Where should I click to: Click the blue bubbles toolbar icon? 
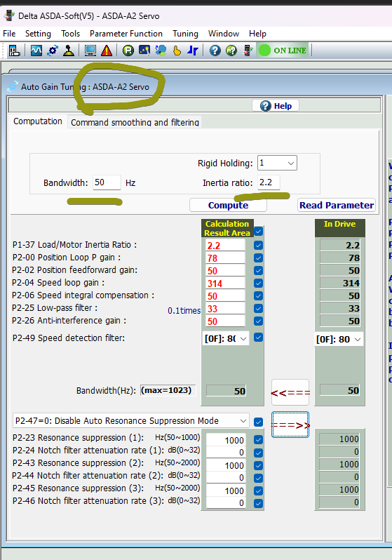(161, 51)
